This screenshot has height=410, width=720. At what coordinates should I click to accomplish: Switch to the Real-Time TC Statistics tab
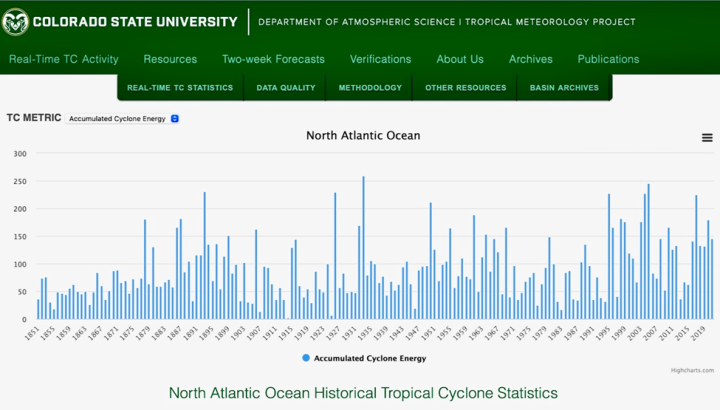point(180,88)
